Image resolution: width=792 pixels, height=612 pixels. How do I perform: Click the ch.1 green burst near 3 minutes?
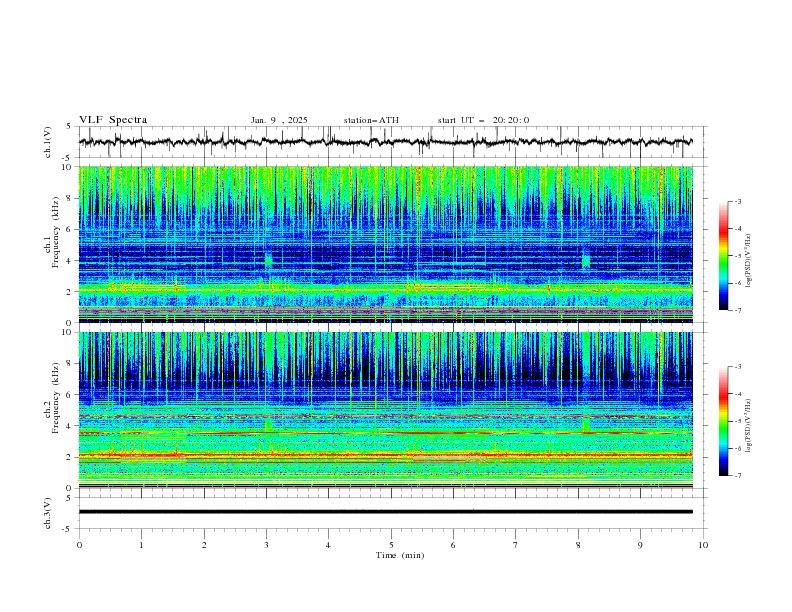point(268,261)
